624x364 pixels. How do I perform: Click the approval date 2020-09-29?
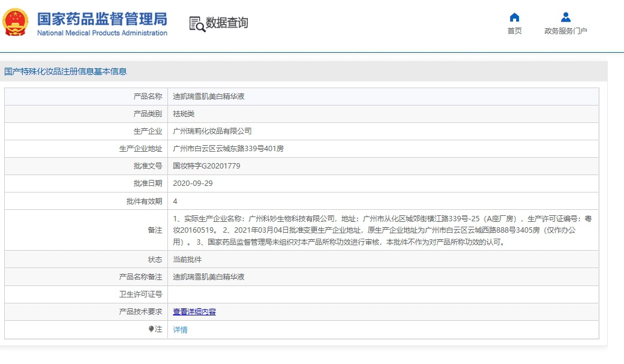(193, 183)
